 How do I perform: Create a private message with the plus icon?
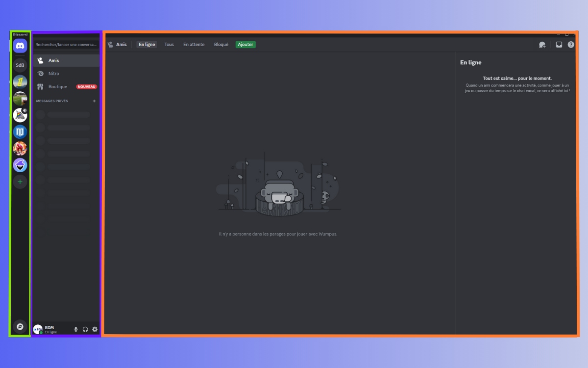point(95,101)
